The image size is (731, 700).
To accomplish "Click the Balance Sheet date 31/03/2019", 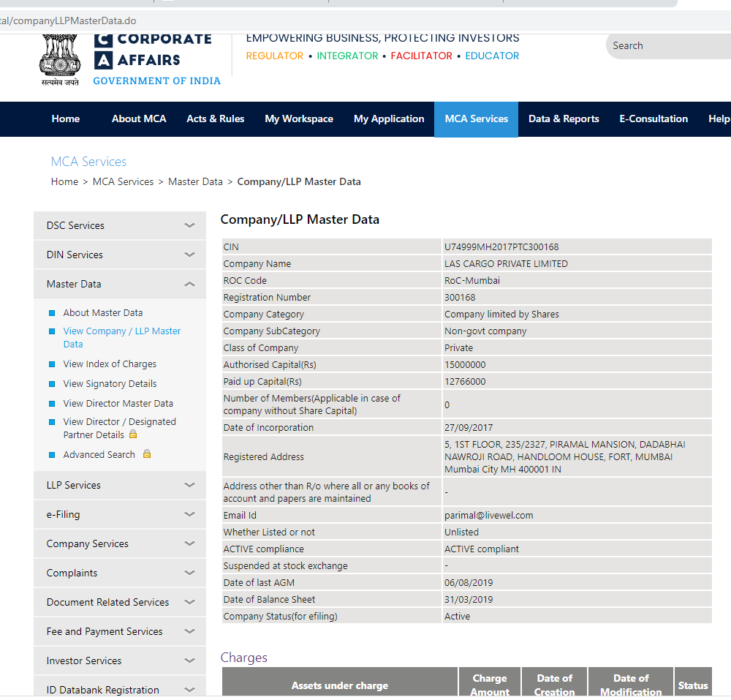I will click(469, 599).
